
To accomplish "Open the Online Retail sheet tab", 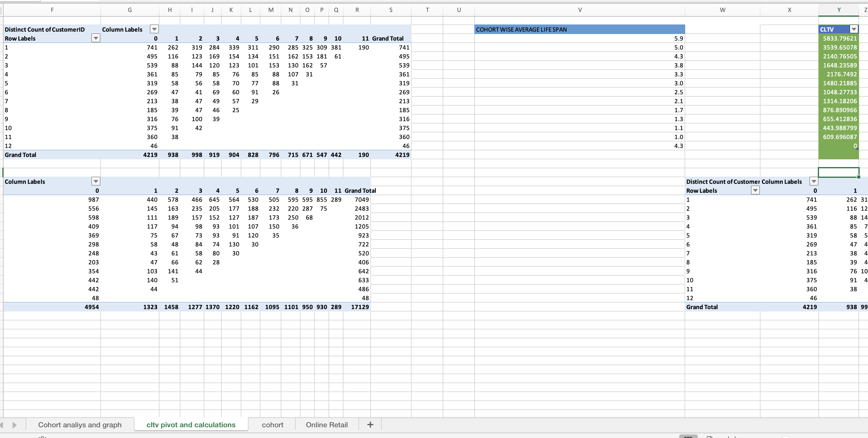I will [326, 425].
